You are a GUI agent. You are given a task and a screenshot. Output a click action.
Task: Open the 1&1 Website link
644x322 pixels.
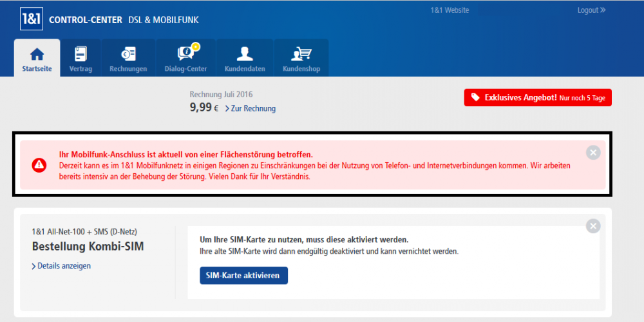450,10
